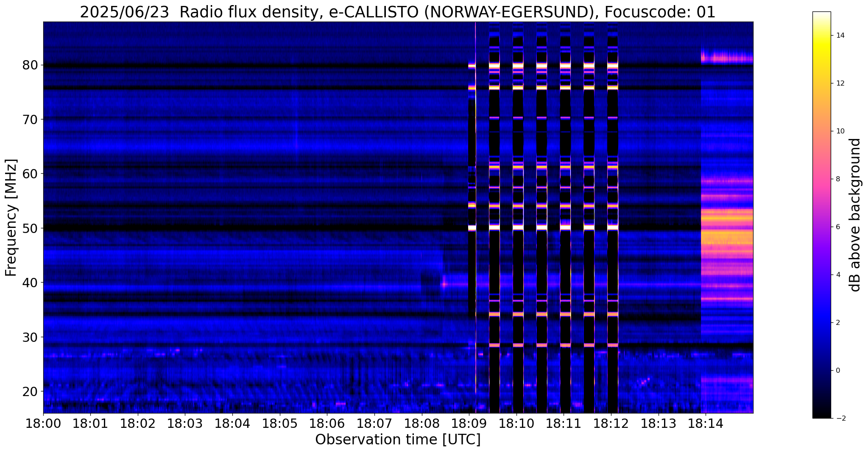This screenshot has height=452, width=868.
Task: Click the thin vertical spike line at 18:09
Action: pos(476,217)
